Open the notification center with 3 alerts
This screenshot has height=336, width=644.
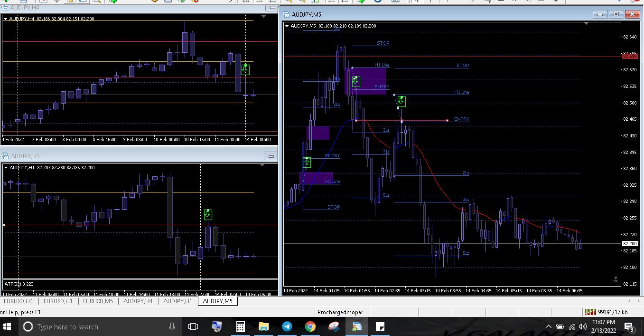(629, 327)
